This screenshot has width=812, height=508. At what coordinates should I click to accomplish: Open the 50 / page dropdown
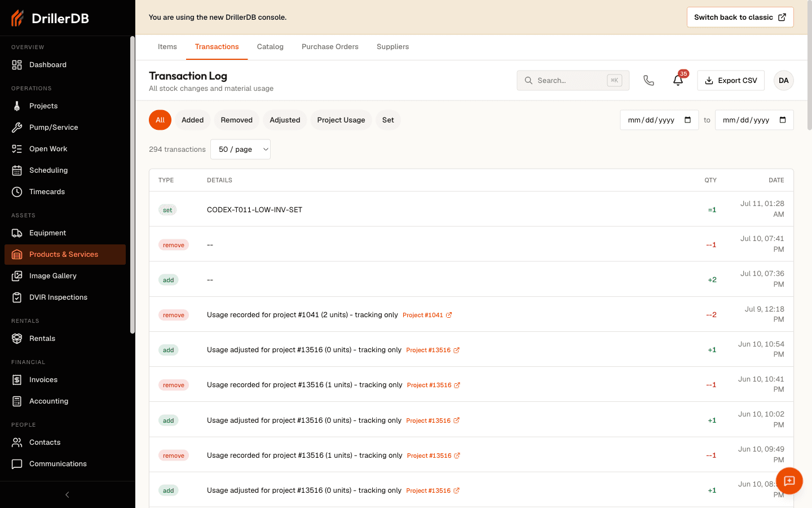click(241, 150)
